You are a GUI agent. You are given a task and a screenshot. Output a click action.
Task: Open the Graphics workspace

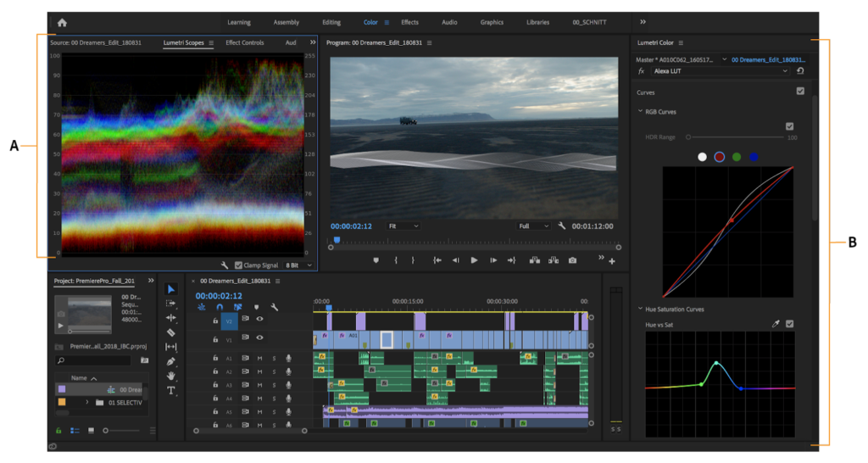[x=492, y=22]
